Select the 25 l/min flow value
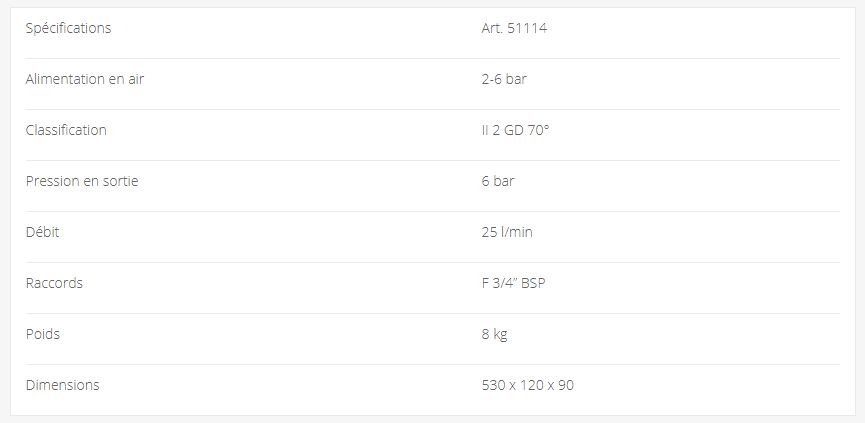 pyautogui.click(x=506, y=232)
